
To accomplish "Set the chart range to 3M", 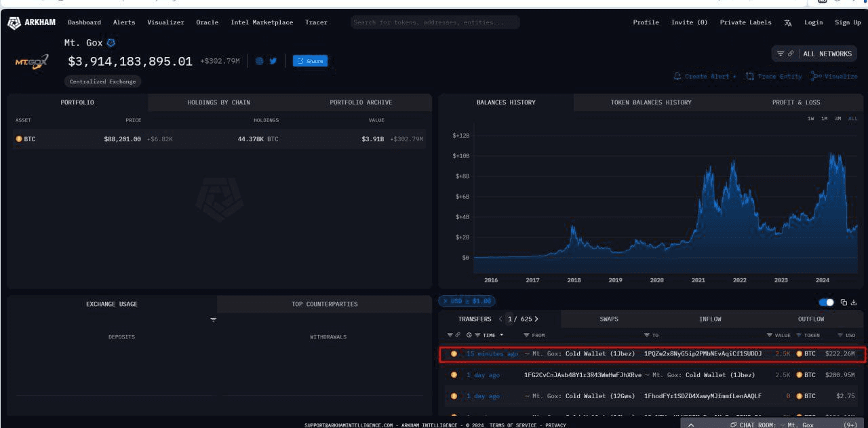I will tap(838, 119).
